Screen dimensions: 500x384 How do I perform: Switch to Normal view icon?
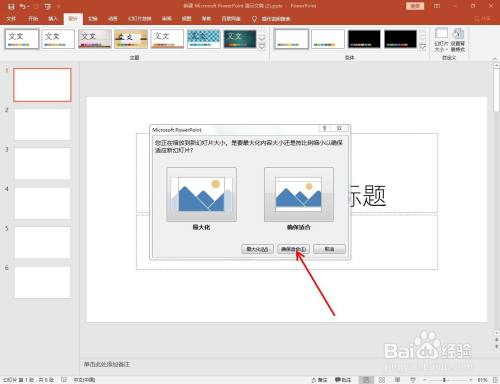click(x=366, y=380)
